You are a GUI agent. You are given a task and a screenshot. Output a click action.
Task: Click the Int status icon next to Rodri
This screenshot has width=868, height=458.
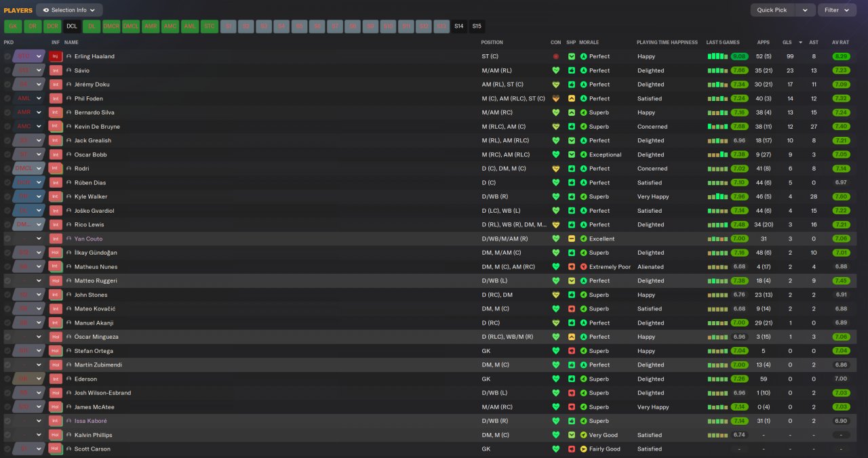(56, 169)
